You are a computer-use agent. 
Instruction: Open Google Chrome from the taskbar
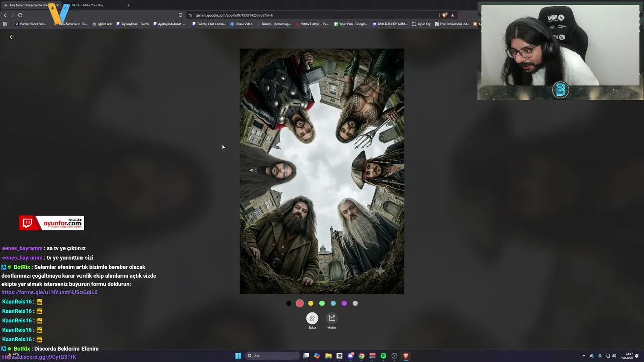361,356
